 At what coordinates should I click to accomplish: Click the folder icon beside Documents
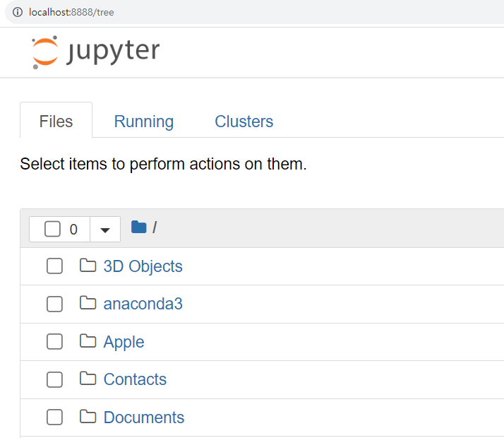click(88, 417)
